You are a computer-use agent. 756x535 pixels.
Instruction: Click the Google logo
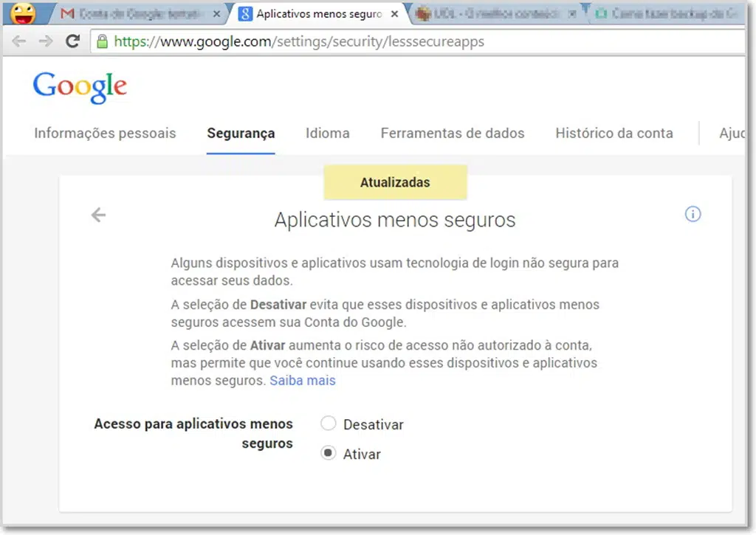(x=80, y=87)
